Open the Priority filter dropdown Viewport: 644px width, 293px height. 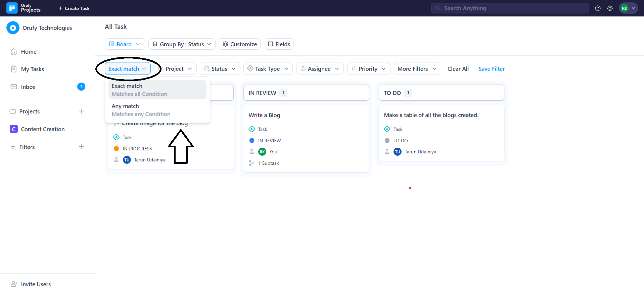pyautogui.click(x=368, y=69)
